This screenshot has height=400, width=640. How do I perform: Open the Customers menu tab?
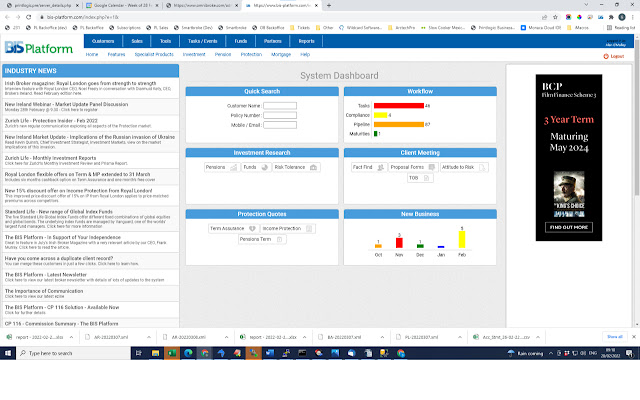coord(101,41)
